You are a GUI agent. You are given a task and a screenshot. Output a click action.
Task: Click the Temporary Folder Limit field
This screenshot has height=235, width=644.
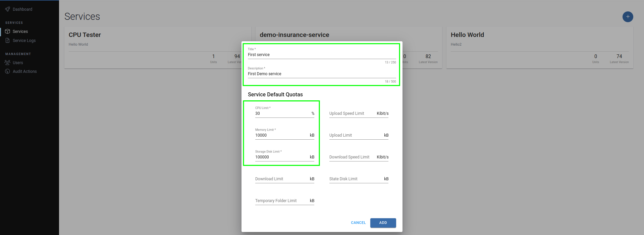284,201
